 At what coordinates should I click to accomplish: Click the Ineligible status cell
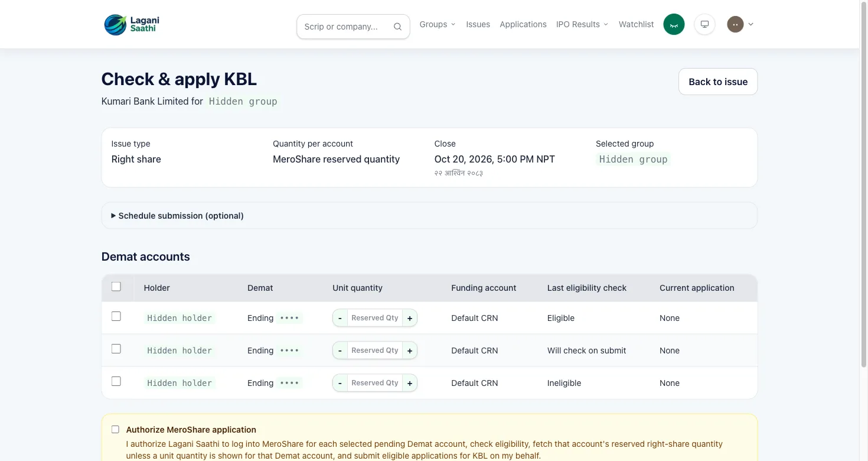[x=564, y=383]
